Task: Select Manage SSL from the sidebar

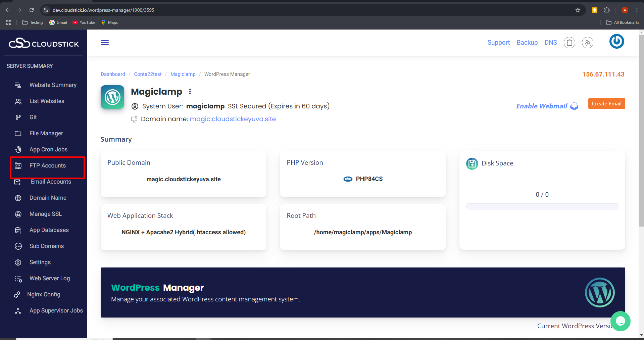Action: pyautogui.click(x=45, y=214)
